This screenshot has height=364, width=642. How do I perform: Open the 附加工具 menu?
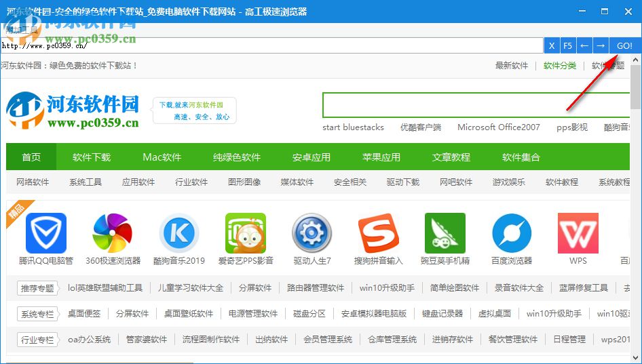point(22,30)
